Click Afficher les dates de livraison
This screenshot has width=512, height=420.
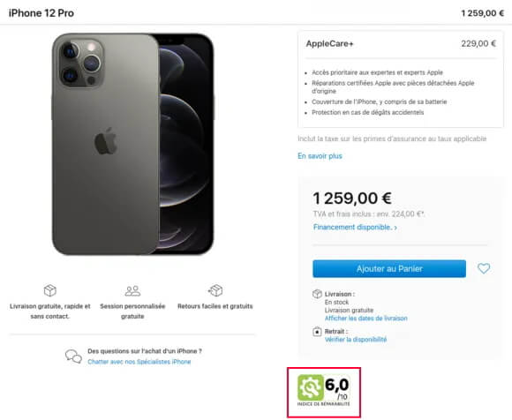(366, 319)
